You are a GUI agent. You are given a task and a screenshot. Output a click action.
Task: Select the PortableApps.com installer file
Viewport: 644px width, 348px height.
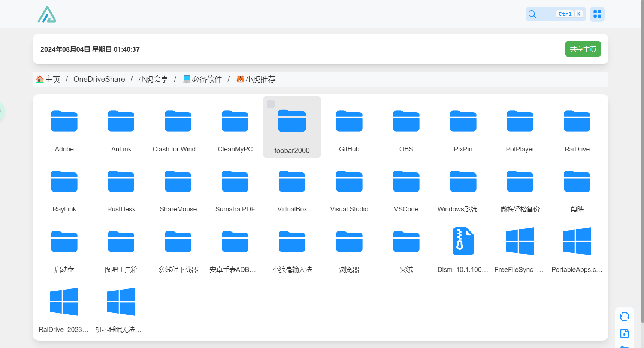[577, 247]
